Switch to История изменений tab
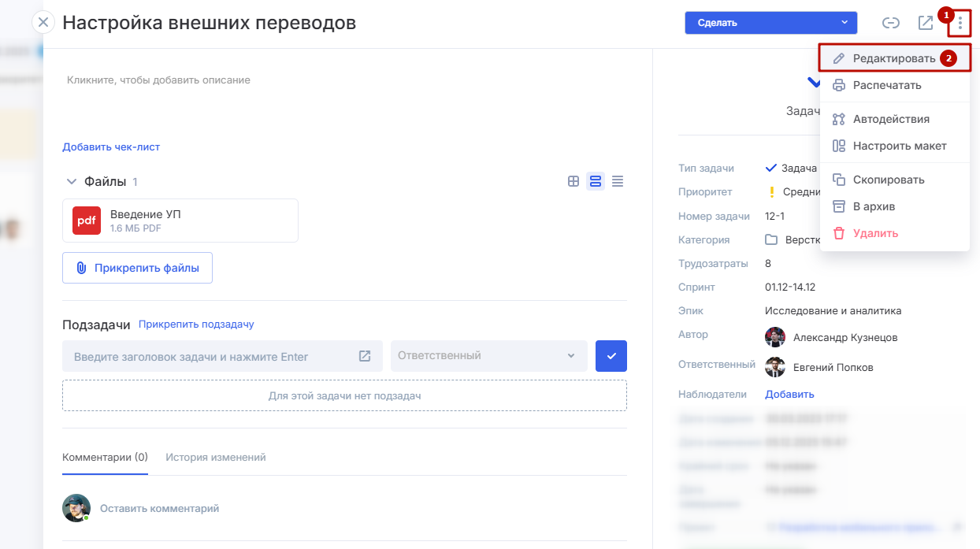The width and height of the screenshot is (980, 549). 215,457
